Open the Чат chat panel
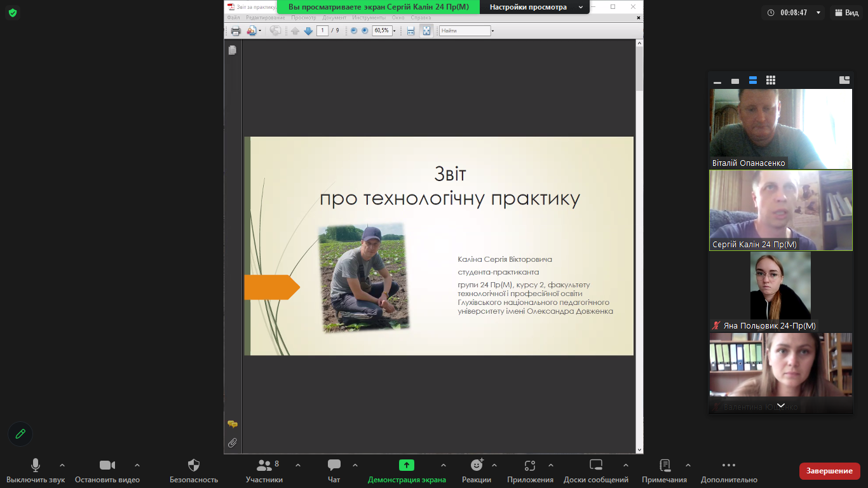The width and height of the screenshot is (868, 488). click(334, 471)
